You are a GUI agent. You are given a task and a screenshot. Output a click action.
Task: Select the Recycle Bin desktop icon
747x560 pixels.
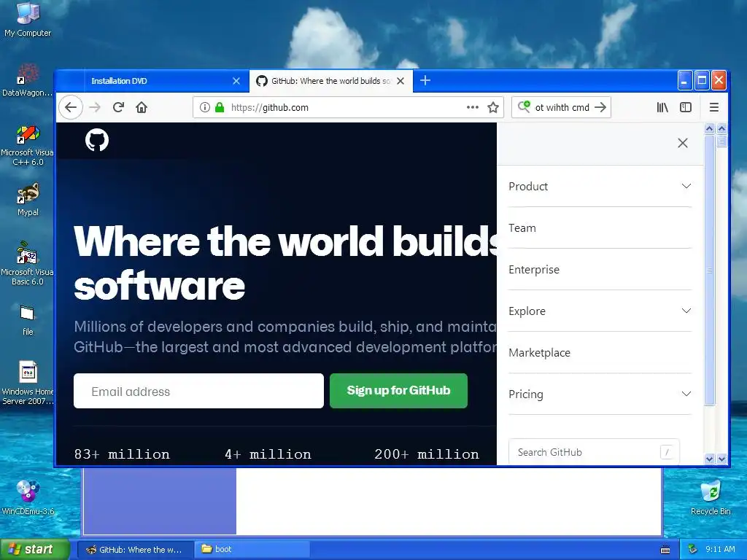711,497
